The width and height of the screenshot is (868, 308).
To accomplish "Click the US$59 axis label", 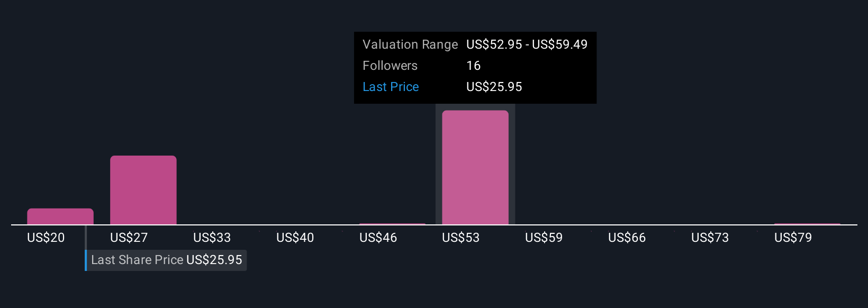I will pos(544,238).
